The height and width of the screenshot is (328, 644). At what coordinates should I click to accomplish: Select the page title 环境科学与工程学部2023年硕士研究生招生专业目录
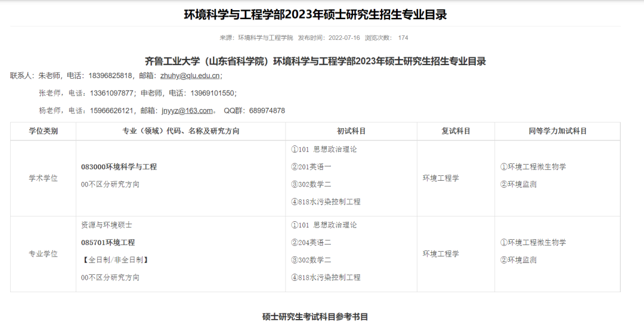(315, 15)
